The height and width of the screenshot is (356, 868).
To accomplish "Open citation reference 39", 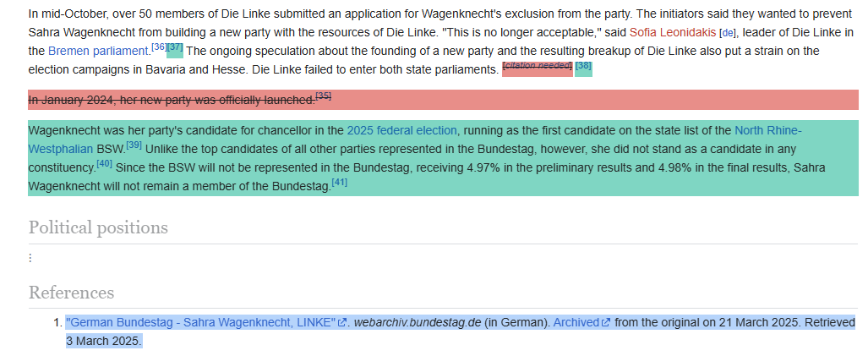I will pos(134,145).
